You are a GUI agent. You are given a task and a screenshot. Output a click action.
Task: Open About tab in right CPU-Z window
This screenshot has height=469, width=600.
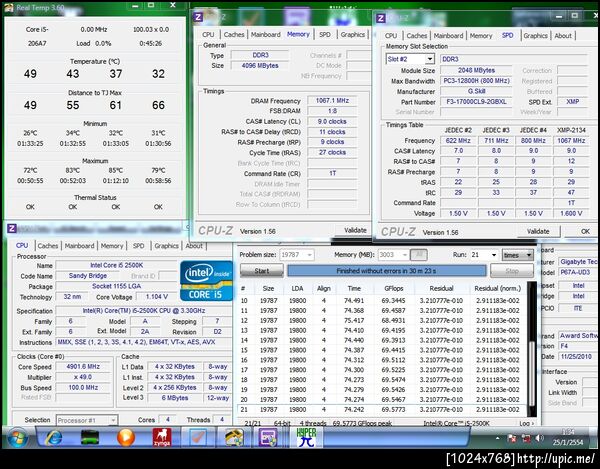(563, 36)
